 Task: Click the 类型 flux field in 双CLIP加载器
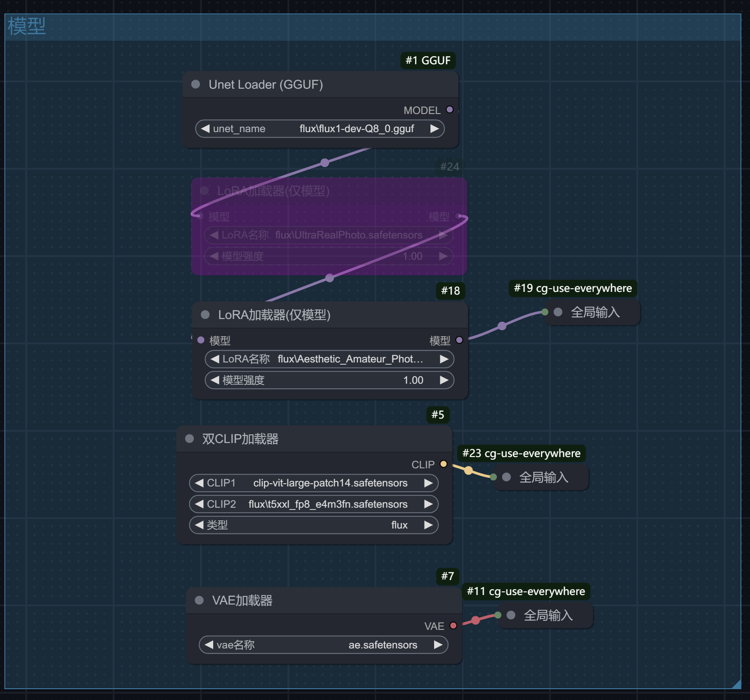[314, 525]
